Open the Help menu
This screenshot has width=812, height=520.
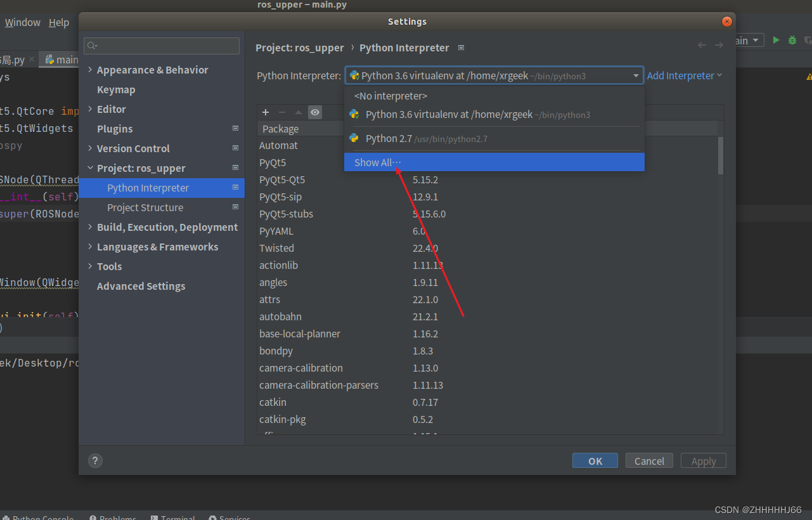point(59,22)
